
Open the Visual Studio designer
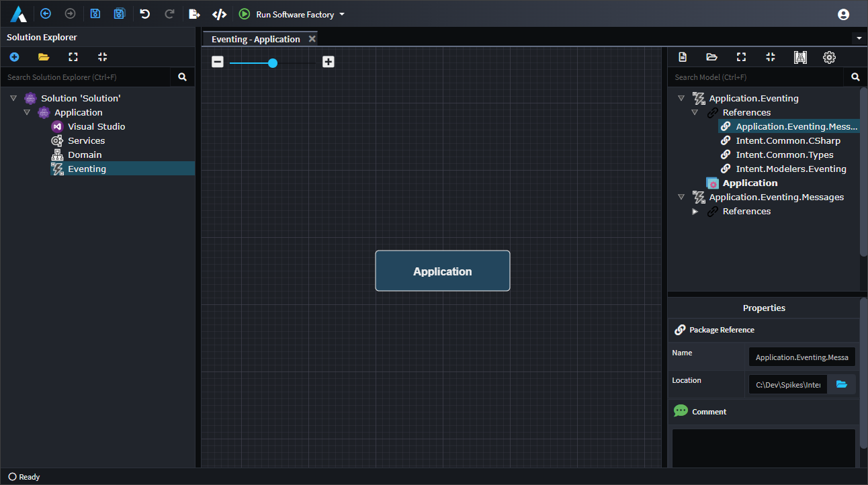tap(96, 126)
